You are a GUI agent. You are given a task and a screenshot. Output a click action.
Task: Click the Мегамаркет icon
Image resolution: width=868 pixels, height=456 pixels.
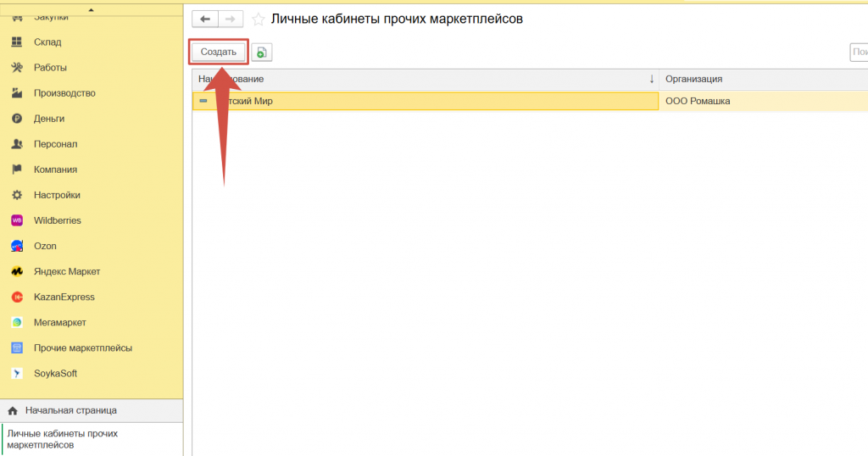pyautogui.click(x=16, y=322)
